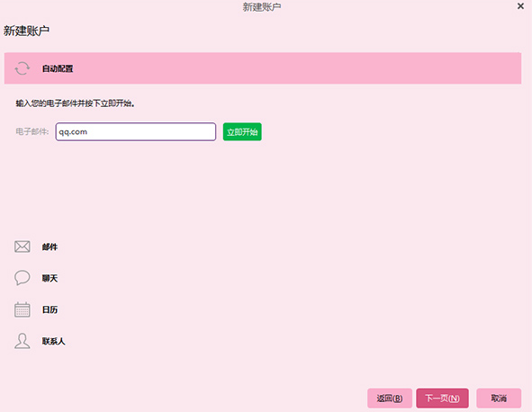Select the 自动配置 section label
This screenshot has width=532, height=412.
(x=58, y=68)
